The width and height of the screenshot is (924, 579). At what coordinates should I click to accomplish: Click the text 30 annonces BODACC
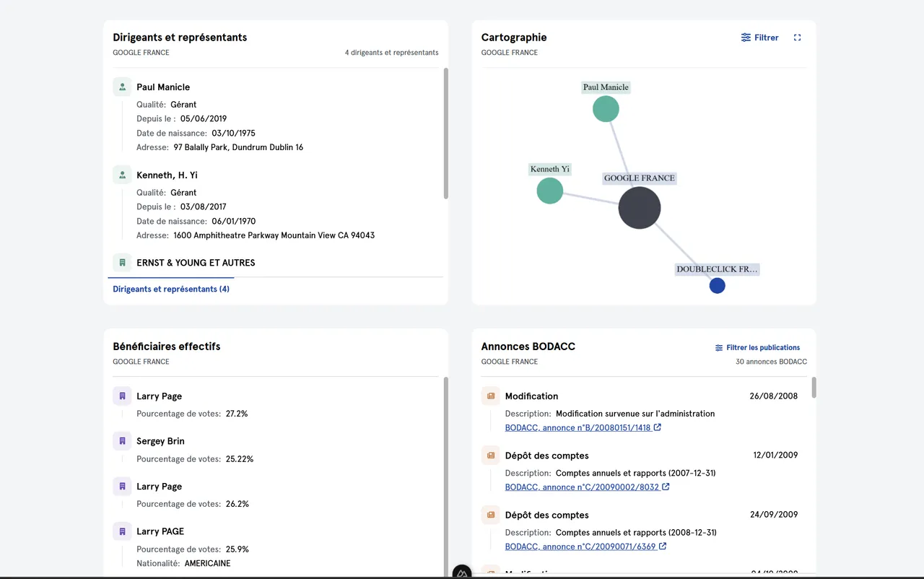pyautogui.click(x=771, y=362)
